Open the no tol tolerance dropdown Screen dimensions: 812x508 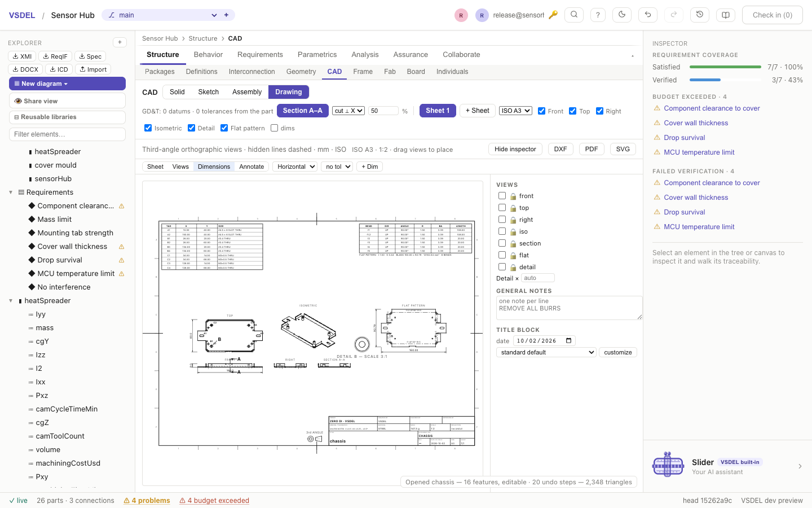(x=337, y=167)
